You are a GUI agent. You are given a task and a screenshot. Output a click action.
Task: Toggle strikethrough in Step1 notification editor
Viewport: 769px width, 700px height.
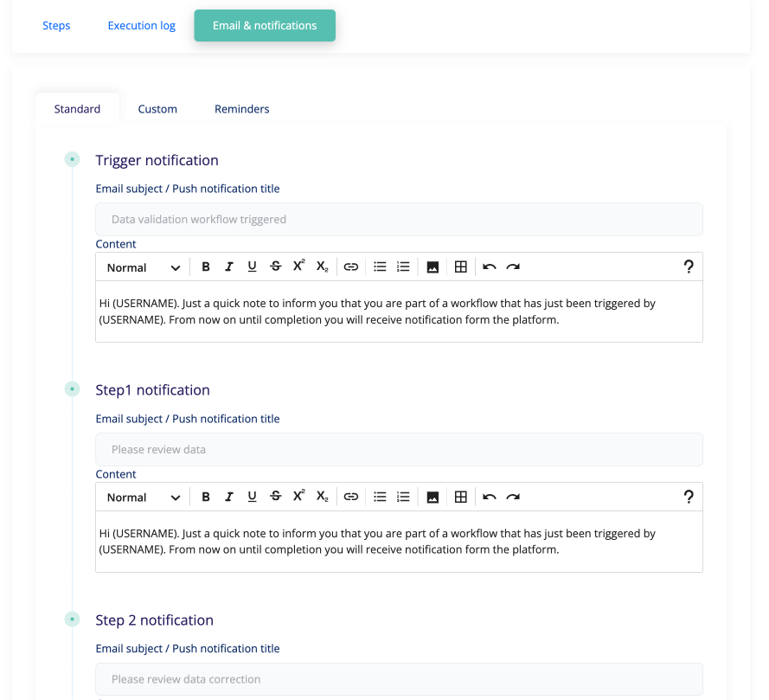[x=276, y=497]
